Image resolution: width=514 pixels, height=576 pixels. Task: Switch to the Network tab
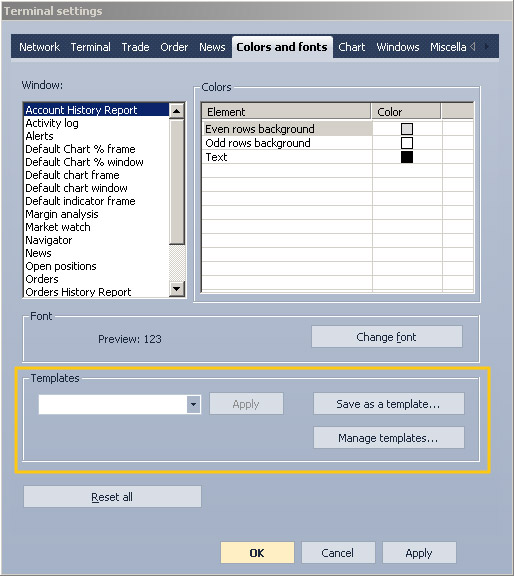[39, 47]
